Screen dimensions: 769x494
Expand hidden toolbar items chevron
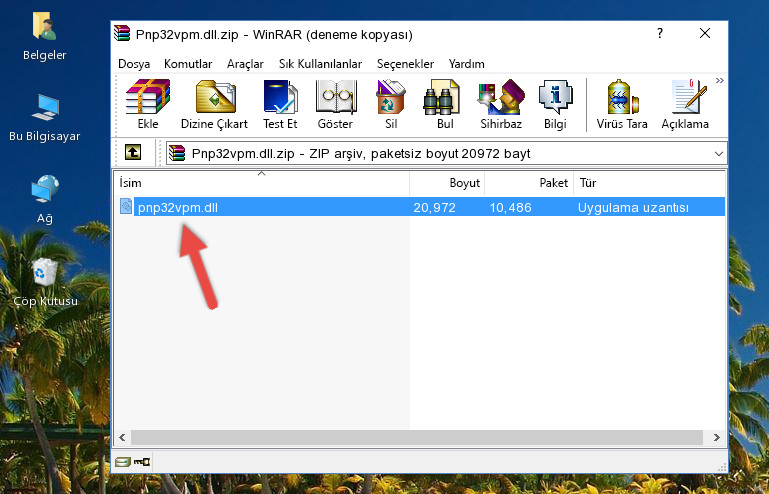pyautogui.click(x=719, y=80)
